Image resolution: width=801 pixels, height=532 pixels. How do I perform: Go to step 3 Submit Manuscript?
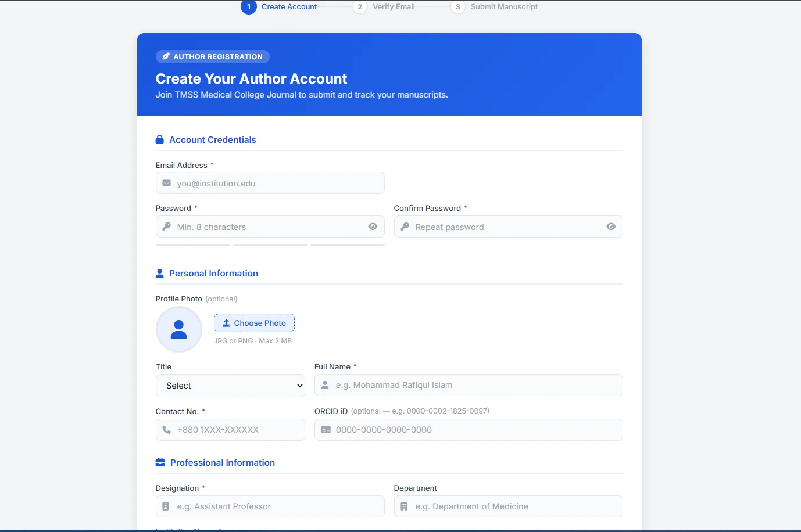(x=495, y=7)
